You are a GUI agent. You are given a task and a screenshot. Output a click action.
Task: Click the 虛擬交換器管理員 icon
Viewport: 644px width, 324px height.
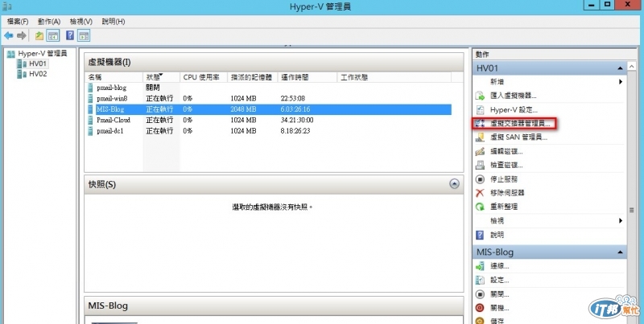click(x=480, y=124)
